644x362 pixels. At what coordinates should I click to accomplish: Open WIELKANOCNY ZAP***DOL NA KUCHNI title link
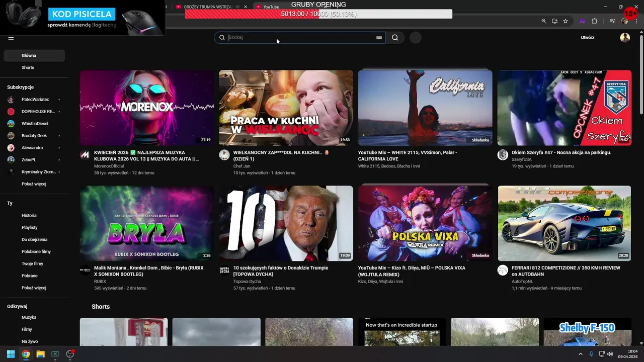coord(281,156)
